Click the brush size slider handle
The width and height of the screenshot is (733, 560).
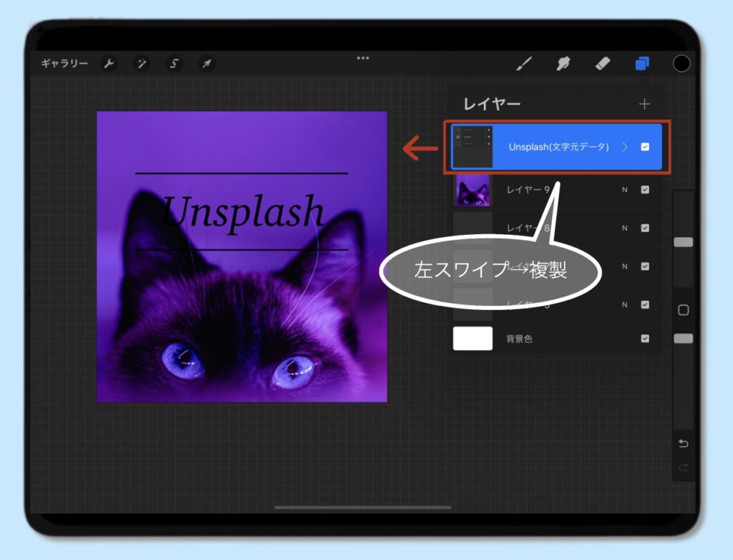pos(683,242)
